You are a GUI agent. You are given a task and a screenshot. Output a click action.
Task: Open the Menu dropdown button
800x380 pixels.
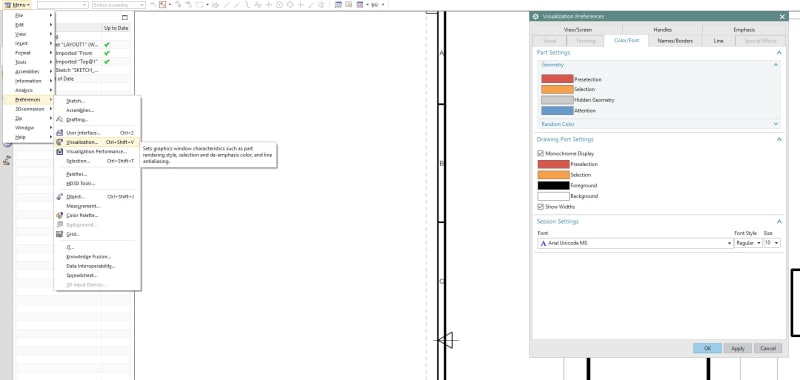[17, 5]
